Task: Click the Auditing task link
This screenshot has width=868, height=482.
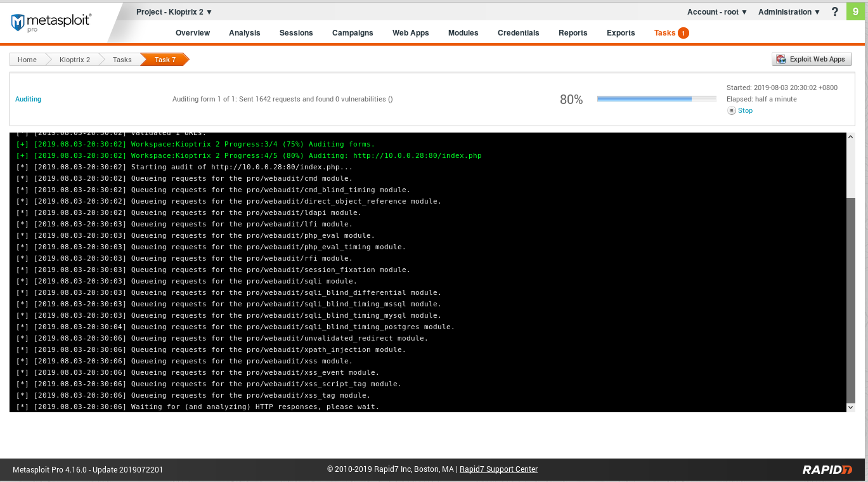Action: (x=29, y=99)
